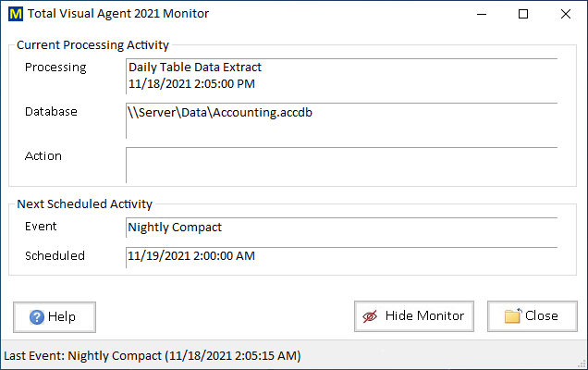Maximize the Monitor window
This screenshot has width=588, height=370.
pos(523,14)
